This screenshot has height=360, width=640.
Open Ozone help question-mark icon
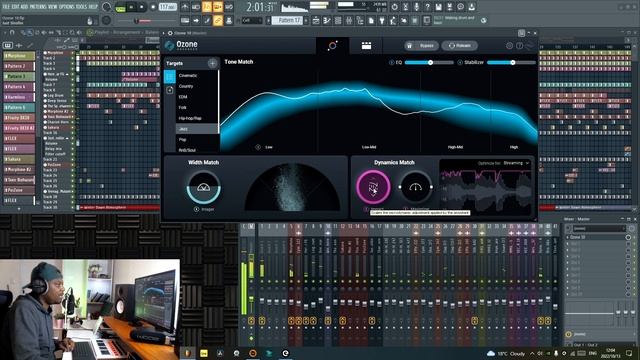click(x=519, y=46)
